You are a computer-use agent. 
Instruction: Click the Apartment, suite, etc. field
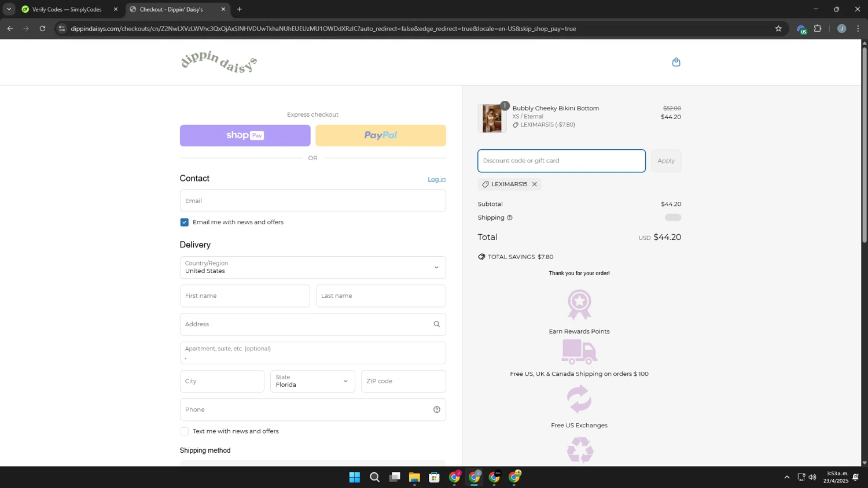click(x=312, y=353)
